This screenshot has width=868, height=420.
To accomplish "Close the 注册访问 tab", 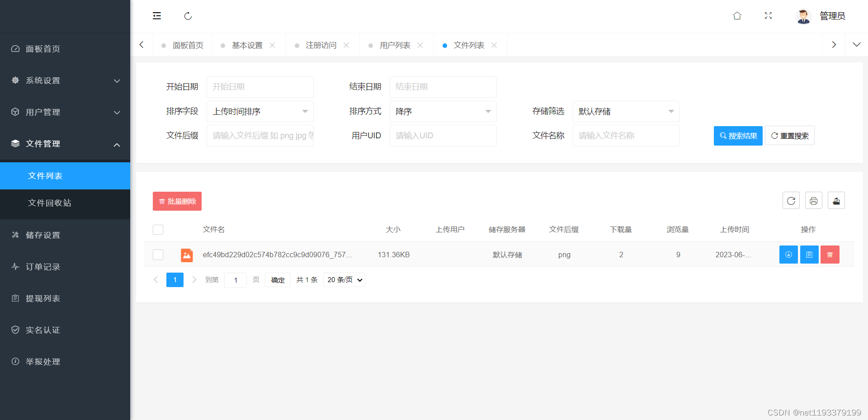I will coord(346,45).
